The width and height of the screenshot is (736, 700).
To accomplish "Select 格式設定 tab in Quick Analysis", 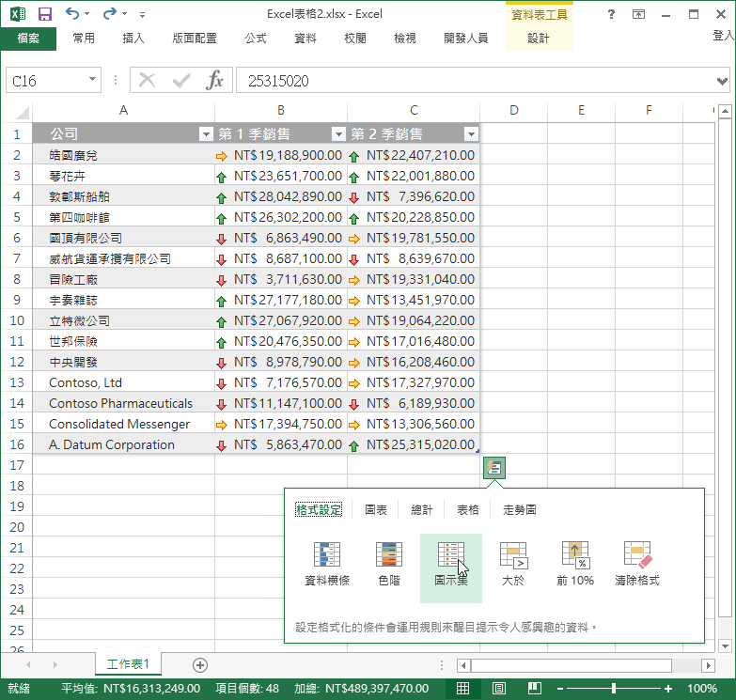I will (x=319, y=510).
